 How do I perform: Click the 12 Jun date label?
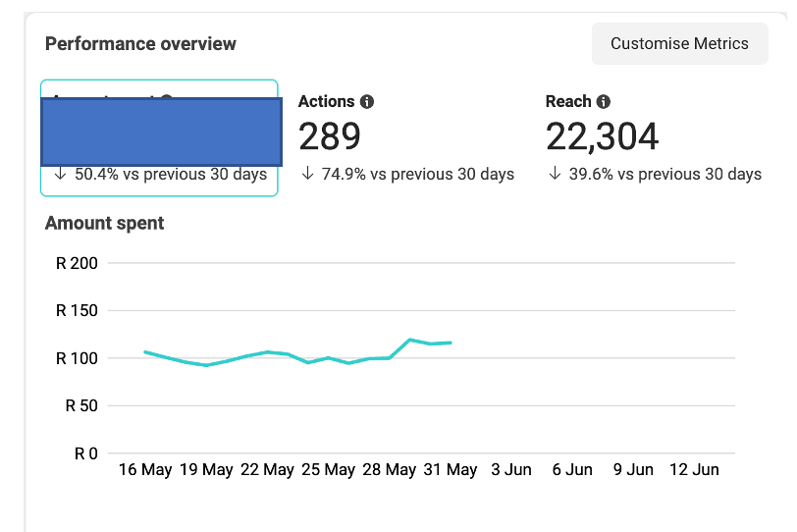(x=694, y=469)
